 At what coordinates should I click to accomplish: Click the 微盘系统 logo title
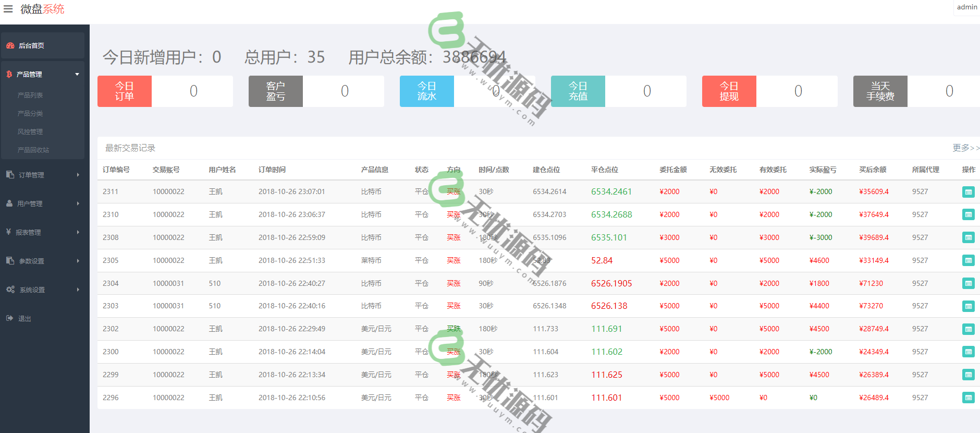pos(42,9)
